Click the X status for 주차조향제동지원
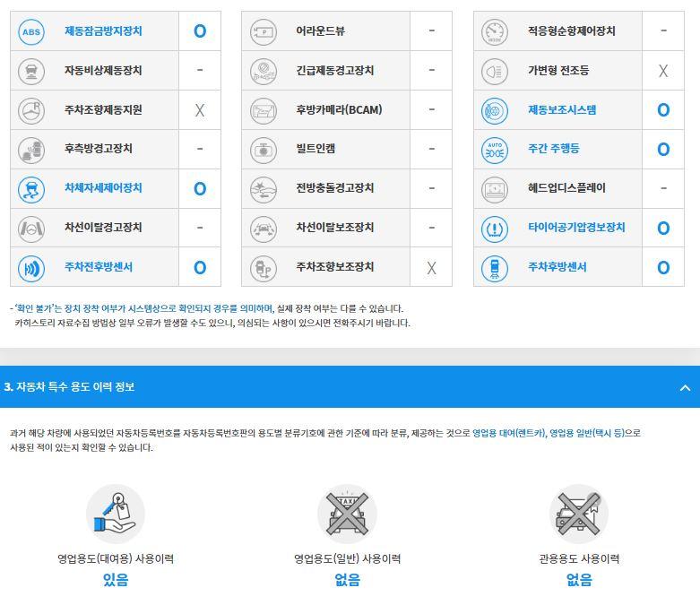The width and height of the screenshot is (700, 605). [200, 110]
